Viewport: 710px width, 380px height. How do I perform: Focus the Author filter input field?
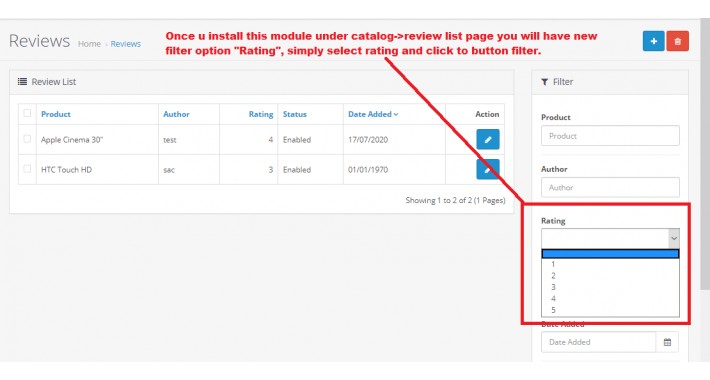pos(610,187)
